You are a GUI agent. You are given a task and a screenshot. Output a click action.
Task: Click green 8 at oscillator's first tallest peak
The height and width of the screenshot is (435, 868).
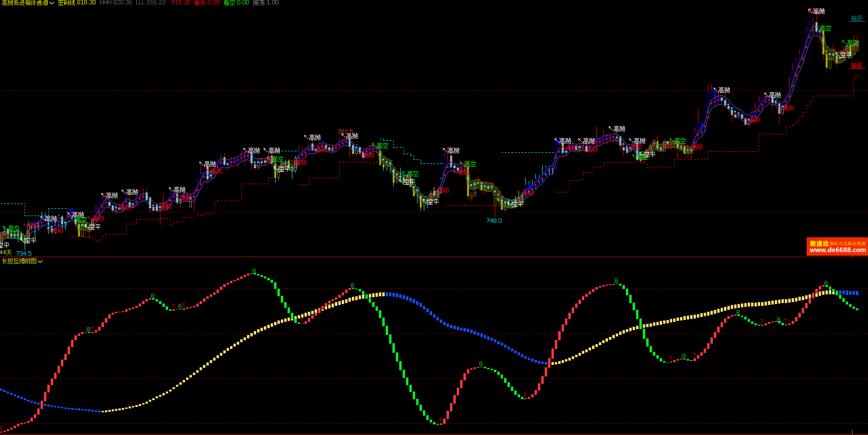pyautogui.click(x=254, y=271)
